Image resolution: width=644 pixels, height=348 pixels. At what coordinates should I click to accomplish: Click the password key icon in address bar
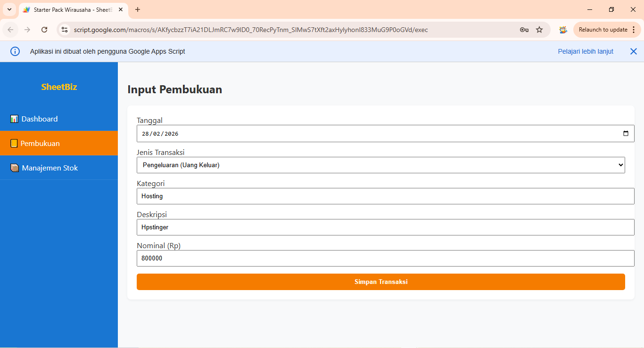click(524, 30)
